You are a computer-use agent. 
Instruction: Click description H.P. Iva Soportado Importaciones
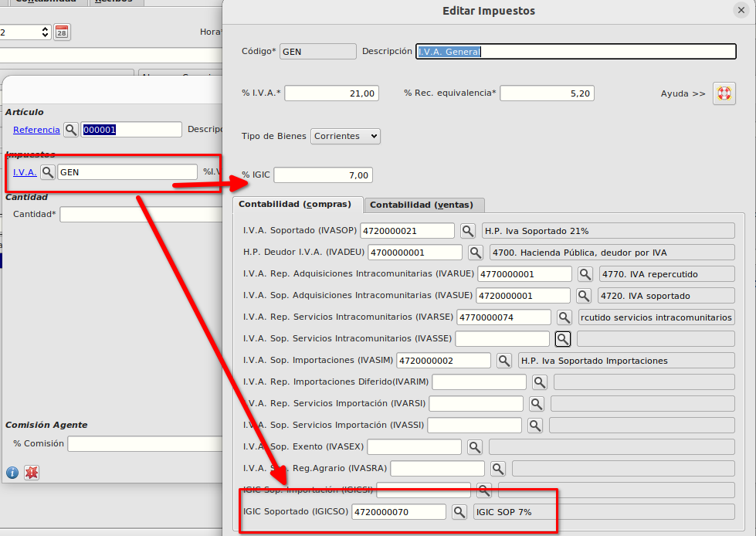coord(627,361)
